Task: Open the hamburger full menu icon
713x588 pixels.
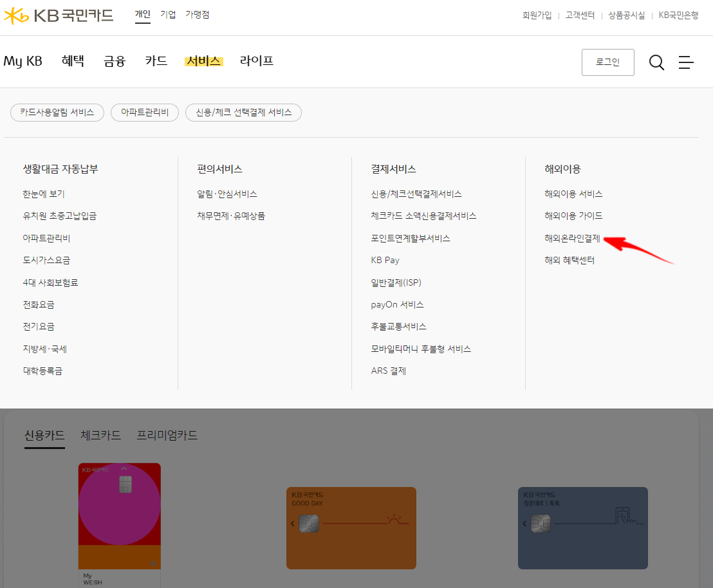Action: [x=686, y=62]
